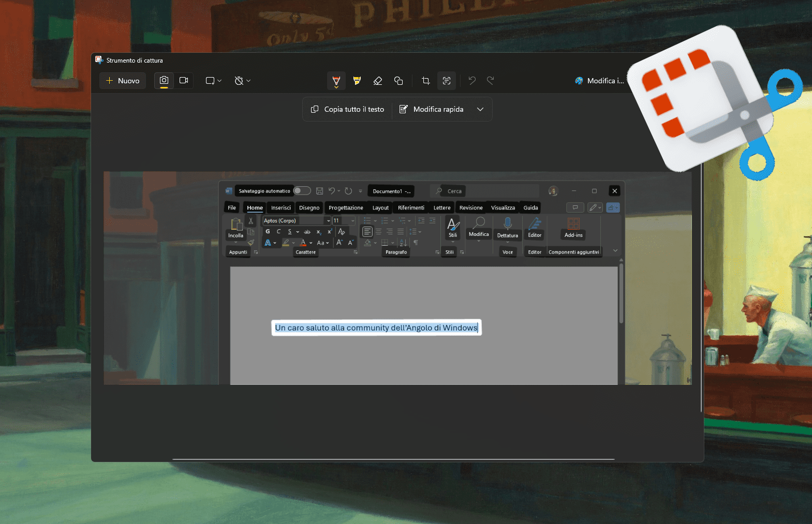Select the yellow highlighter tool
Viewport: 812px width, 524px height.
click(x=357, y=81)
